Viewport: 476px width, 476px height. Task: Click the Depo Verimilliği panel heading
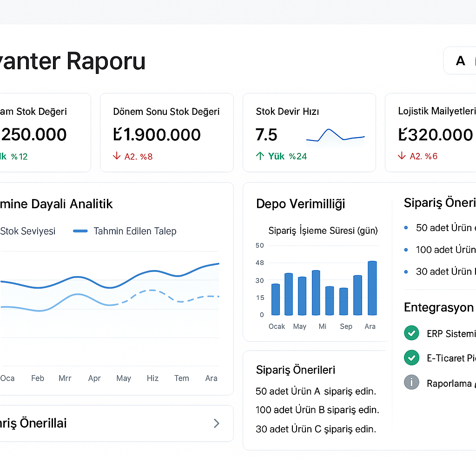click(300, 204)
